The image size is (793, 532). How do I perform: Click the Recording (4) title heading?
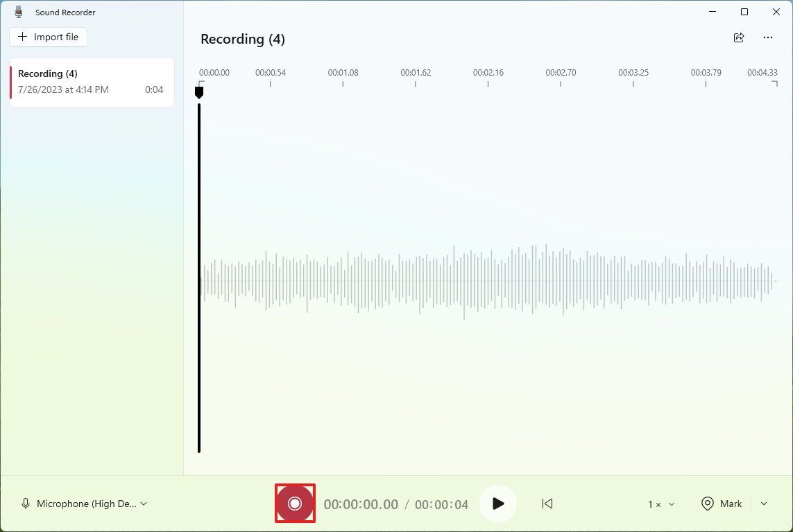coord(243,39)
